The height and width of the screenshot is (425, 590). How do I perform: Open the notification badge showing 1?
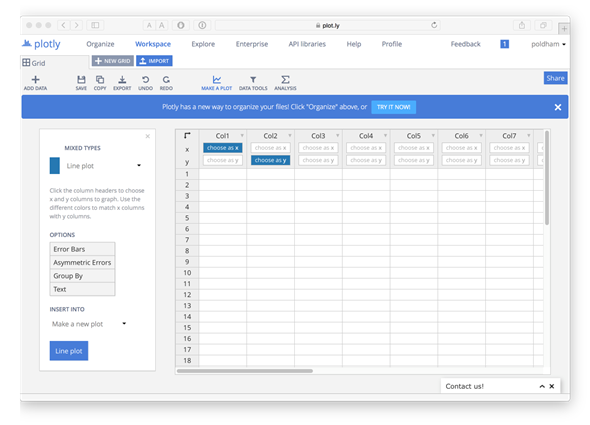tap(504, 44)
